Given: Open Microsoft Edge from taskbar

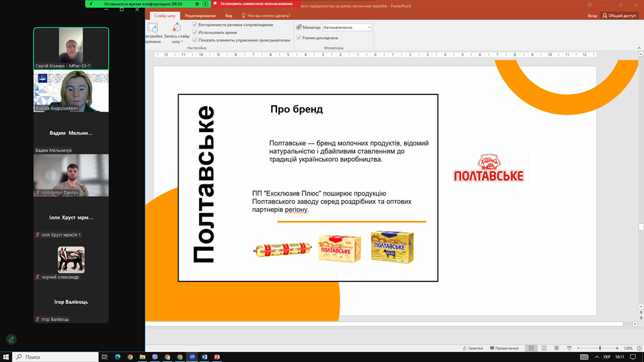Looking at the screenshot, I should pos(118,357).
